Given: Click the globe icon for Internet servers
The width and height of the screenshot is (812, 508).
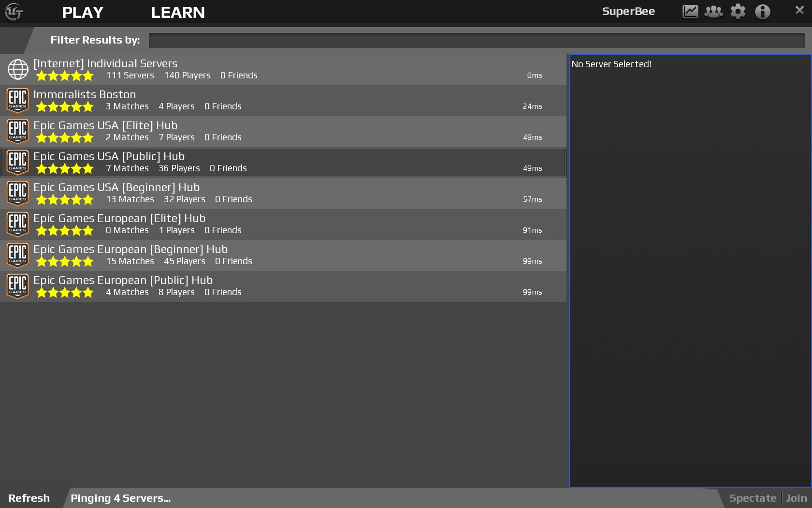Looking at the screenshot, I should [18, 70].
